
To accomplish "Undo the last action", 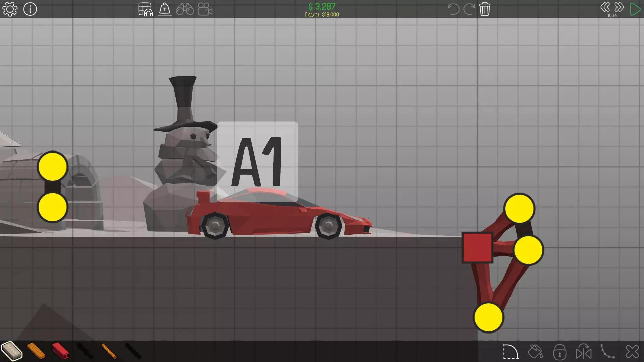I will tap(453, 9).
